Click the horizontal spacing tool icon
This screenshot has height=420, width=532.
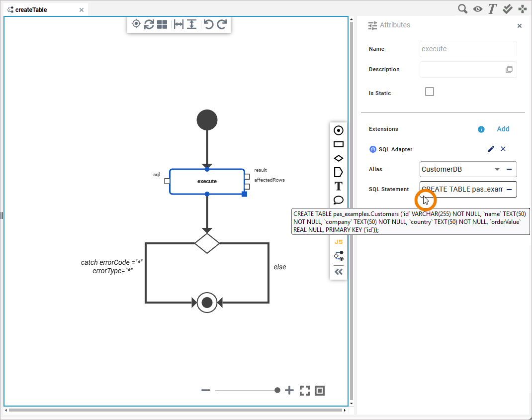(x=178, y=24)
